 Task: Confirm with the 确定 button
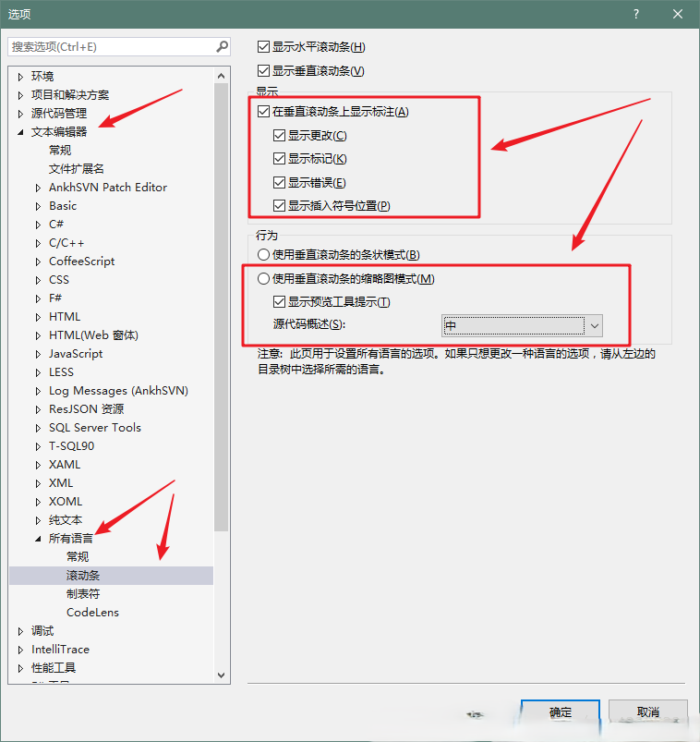560,712
